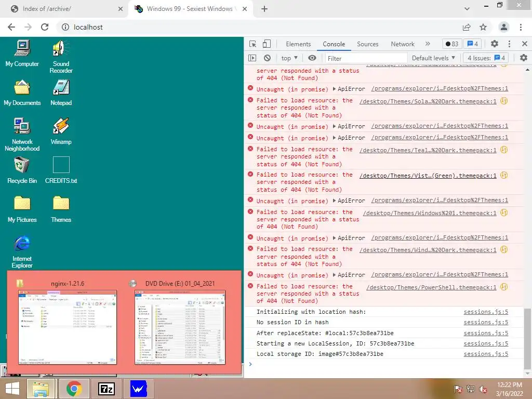Open 7-Zip from the taskbar

click(x=106, y=389)
